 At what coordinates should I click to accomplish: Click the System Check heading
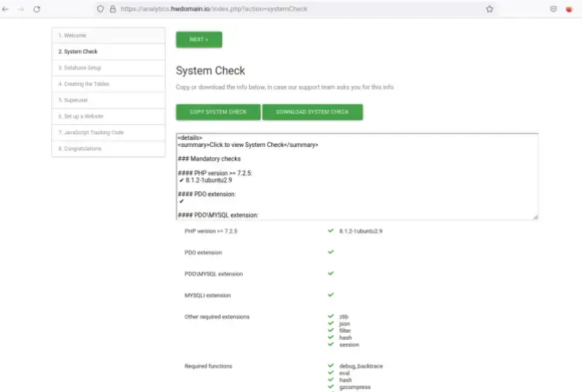click(210, 70)
